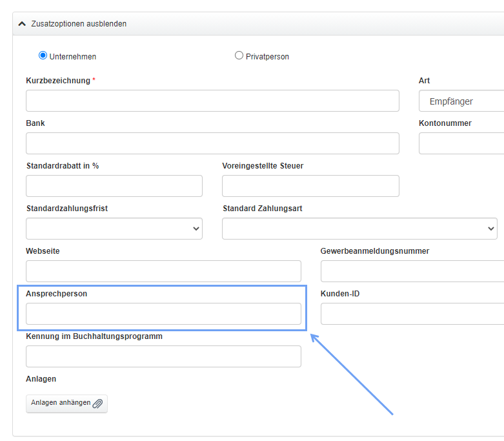Click the Kurzbezeichnung input field
The width and height of the screenshot is (504, 441).
(212, 101)
